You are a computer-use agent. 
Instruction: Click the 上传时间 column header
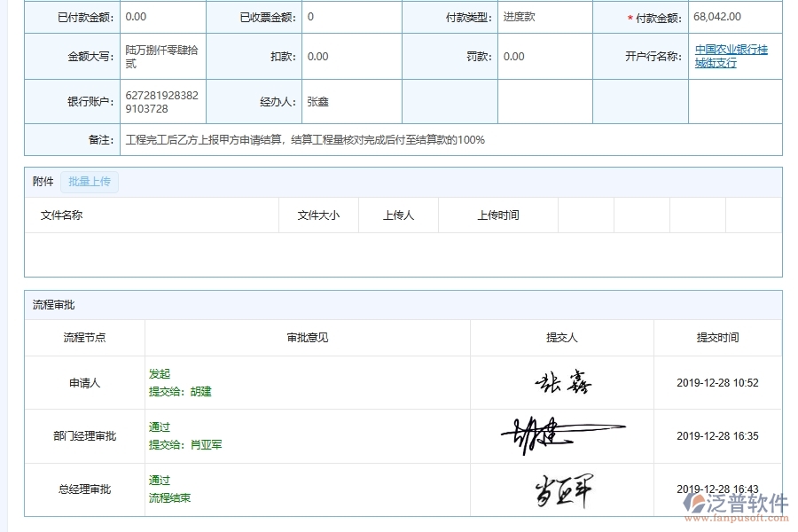pos(497,215)
